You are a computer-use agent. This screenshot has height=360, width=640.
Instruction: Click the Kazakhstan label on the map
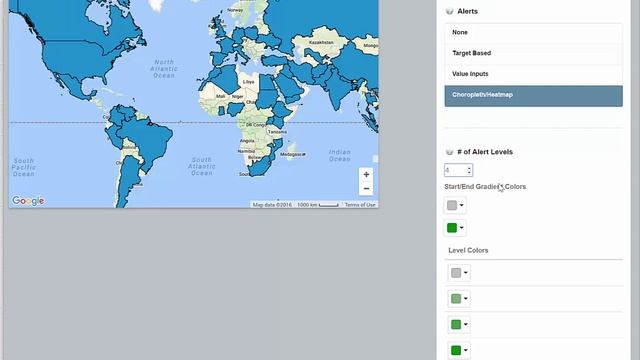[321, 42]
